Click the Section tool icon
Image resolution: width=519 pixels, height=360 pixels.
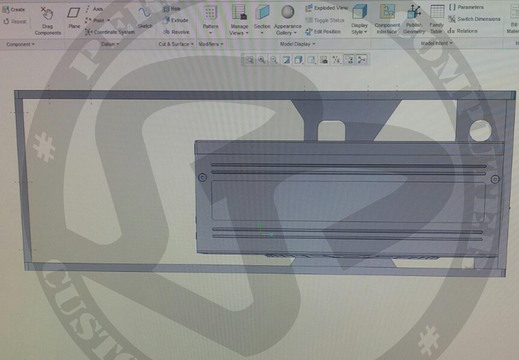[262, 13]
